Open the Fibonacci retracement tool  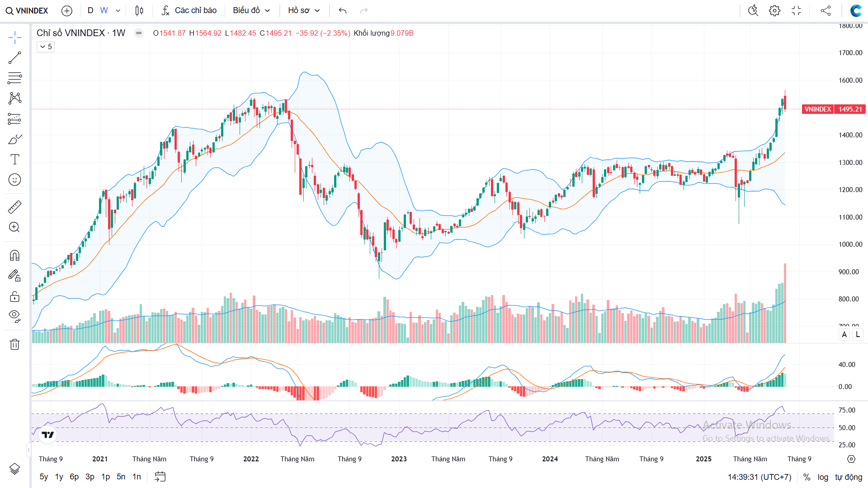click(x=14, y=78)
